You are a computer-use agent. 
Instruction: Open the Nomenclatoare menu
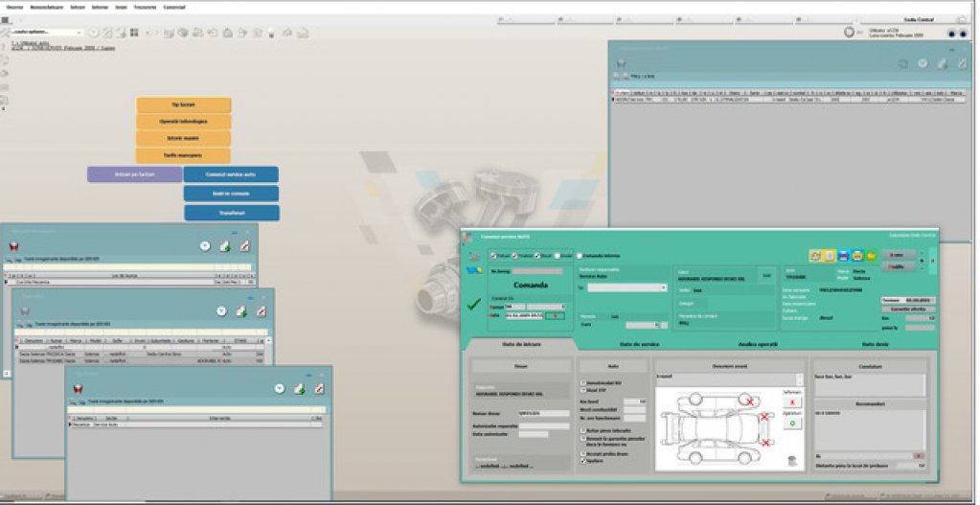click(x=48, y=7)
